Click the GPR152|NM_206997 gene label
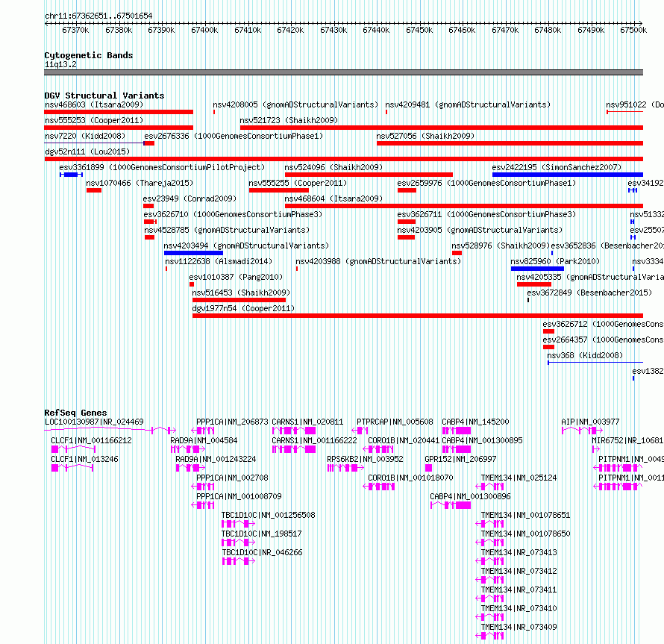Viewport: 664px width, 644px height. pyautogui.click(x=460, y=459)
